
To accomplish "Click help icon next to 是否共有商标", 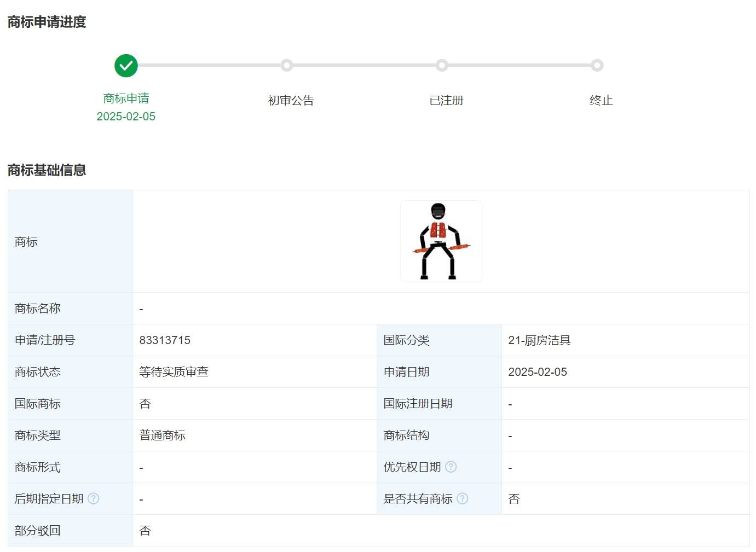I will 463,498.
